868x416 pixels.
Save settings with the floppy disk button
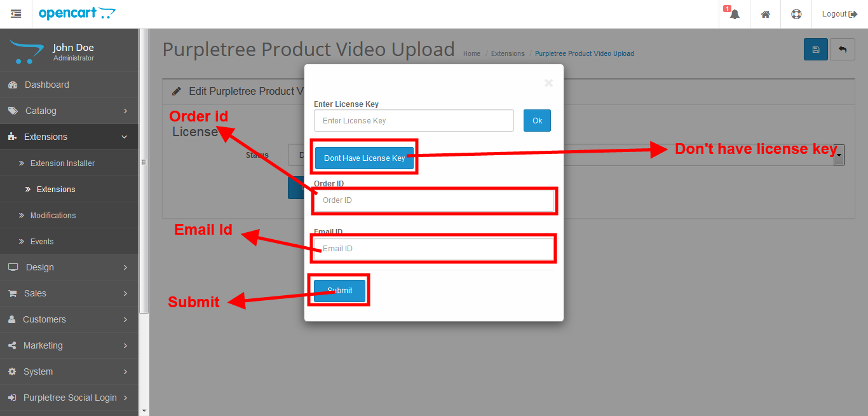tap(816, 50)
